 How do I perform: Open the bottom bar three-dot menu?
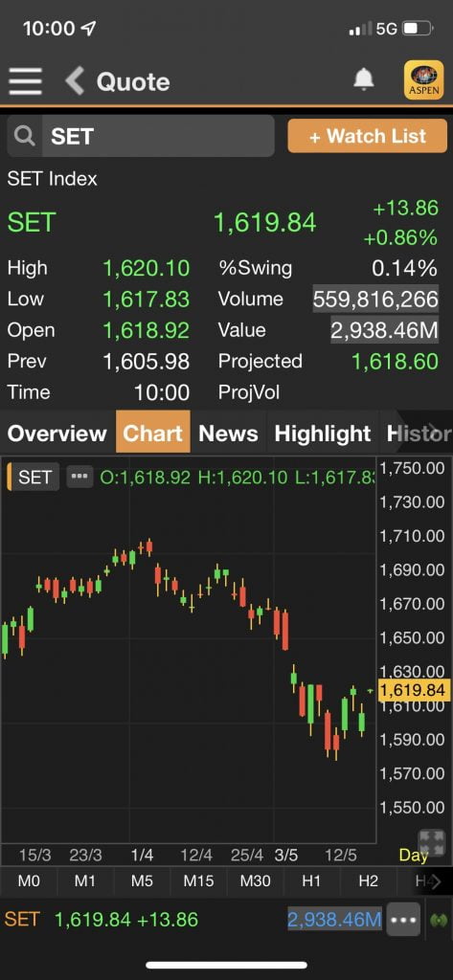click(x=403, y=920)
